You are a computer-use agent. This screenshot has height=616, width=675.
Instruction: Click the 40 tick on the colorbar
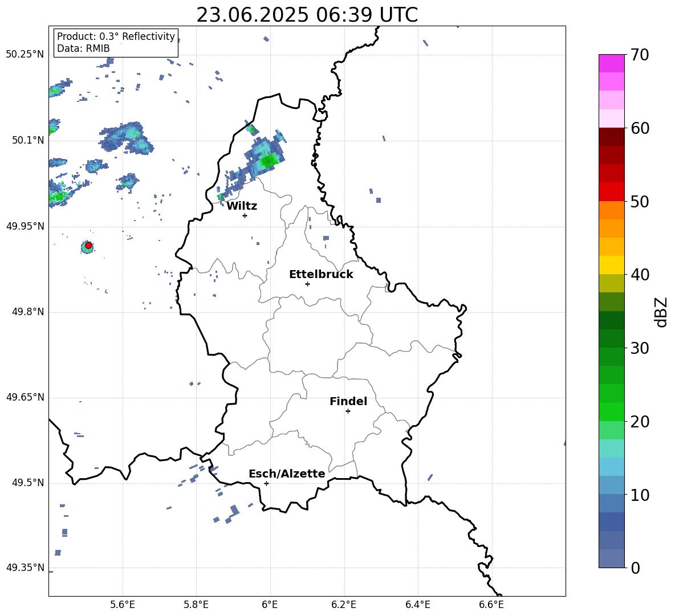click(x=640, y=275)
